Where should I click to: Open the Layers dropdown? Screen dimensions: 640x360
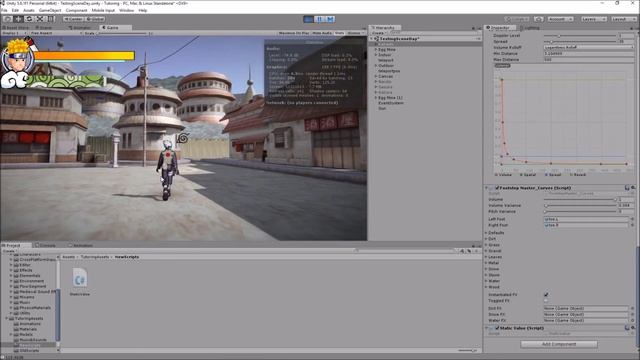(x=593, y=19)
